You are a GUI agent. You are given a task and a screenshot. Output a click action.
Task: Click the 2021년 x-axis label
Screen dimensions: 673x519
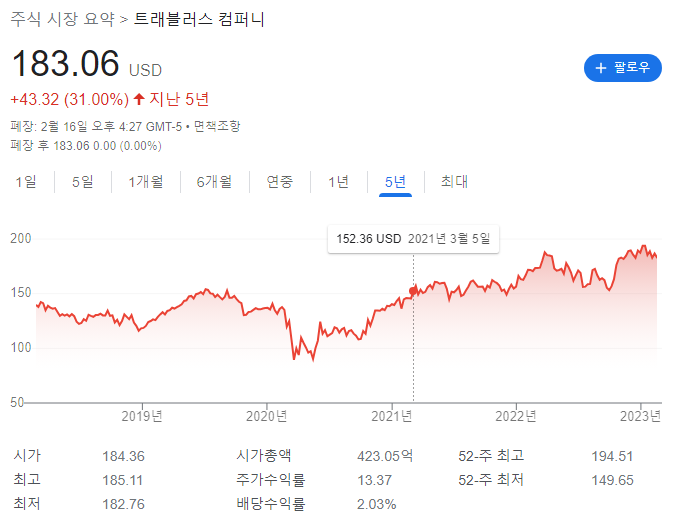[x=391, y=416]
